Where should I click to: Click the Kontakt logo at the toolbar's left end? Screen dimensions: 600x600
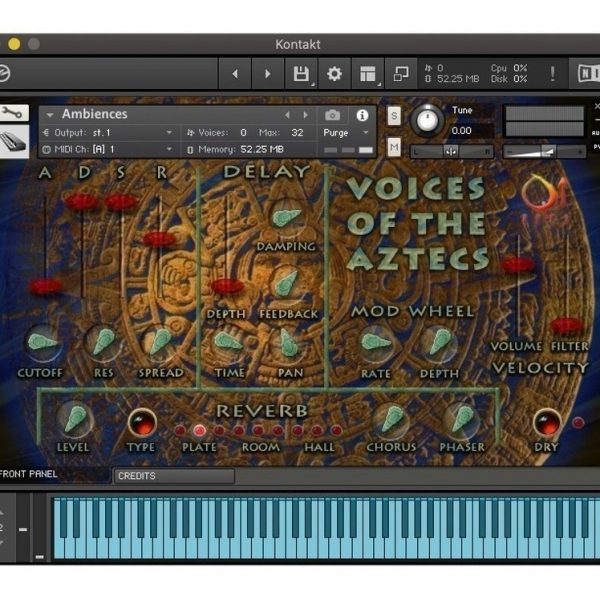[4, 73]
